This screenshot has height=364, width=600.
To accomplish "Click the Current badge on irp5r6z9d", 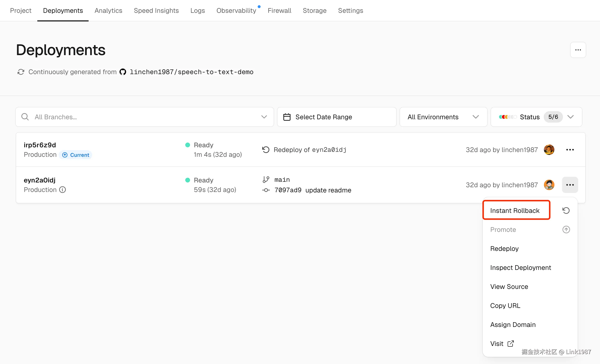I will tap(76, 155).
